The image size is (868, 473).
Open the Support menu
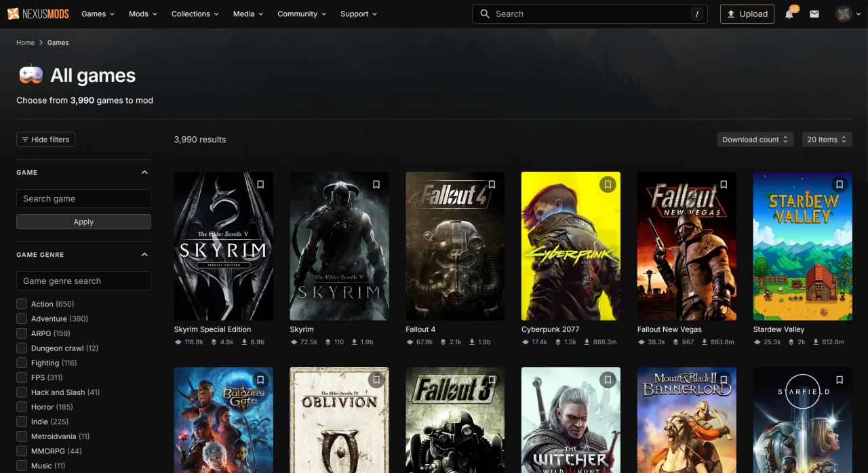coord(359,14)
